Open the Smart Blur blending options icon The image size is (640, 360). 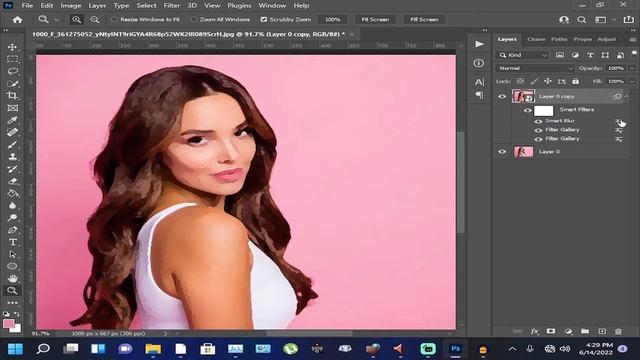click(x=619, y=121)
